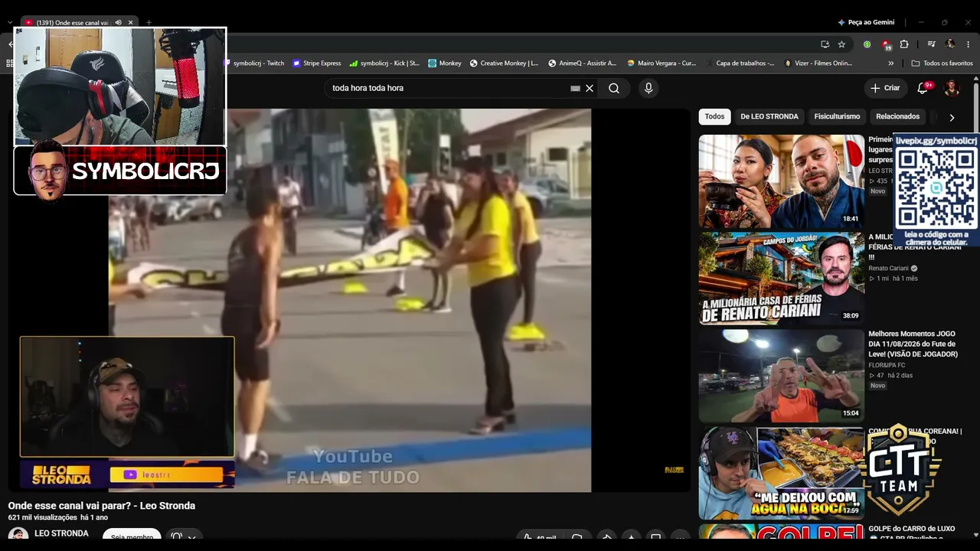Open the Stripe Express bookmark

(x=317, y=64)
